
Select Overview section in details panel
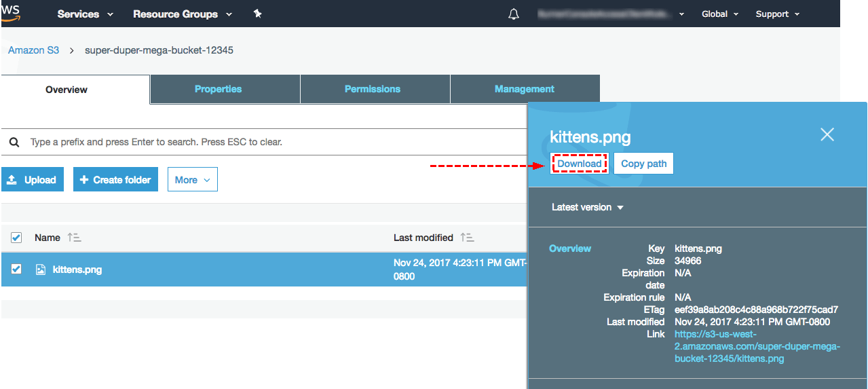570,248
